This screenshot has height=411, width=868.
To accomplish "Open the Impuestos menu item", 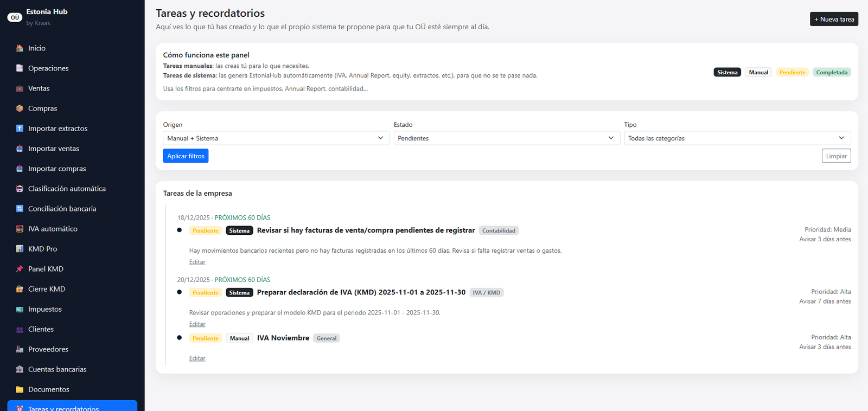I will coord(45,309).
